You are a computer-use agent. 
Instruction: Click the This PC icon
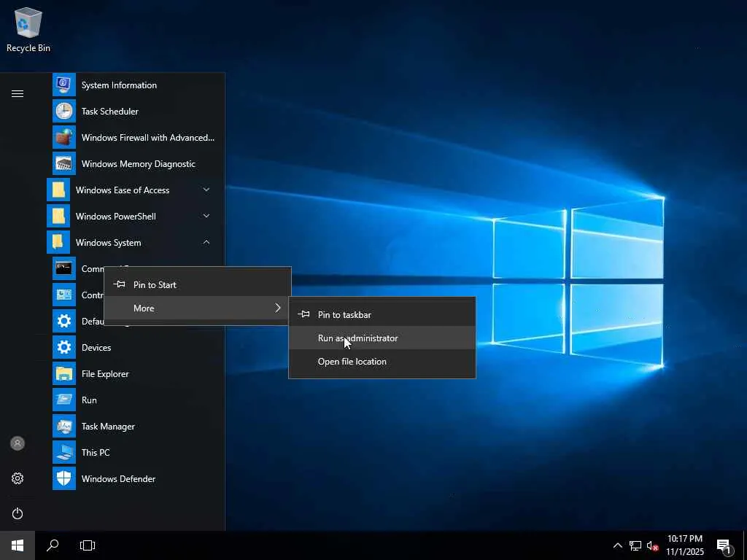click(x=64, y=453)
